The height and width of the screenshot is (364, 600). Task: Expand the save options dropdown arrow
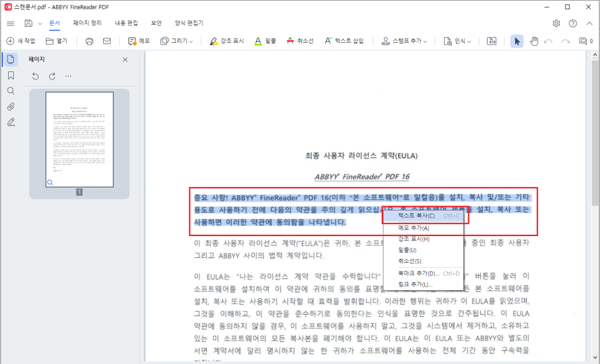click(x=40, y=24)
